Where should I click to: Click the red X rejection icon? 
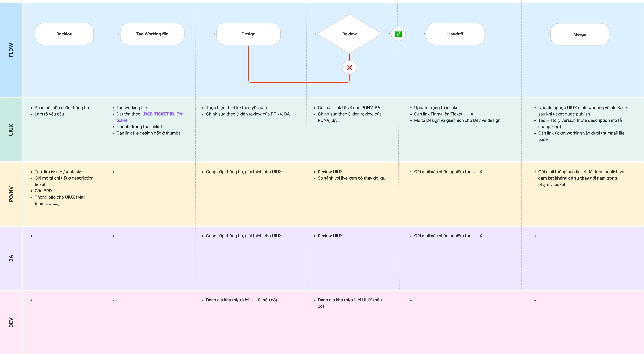point(350,68)
